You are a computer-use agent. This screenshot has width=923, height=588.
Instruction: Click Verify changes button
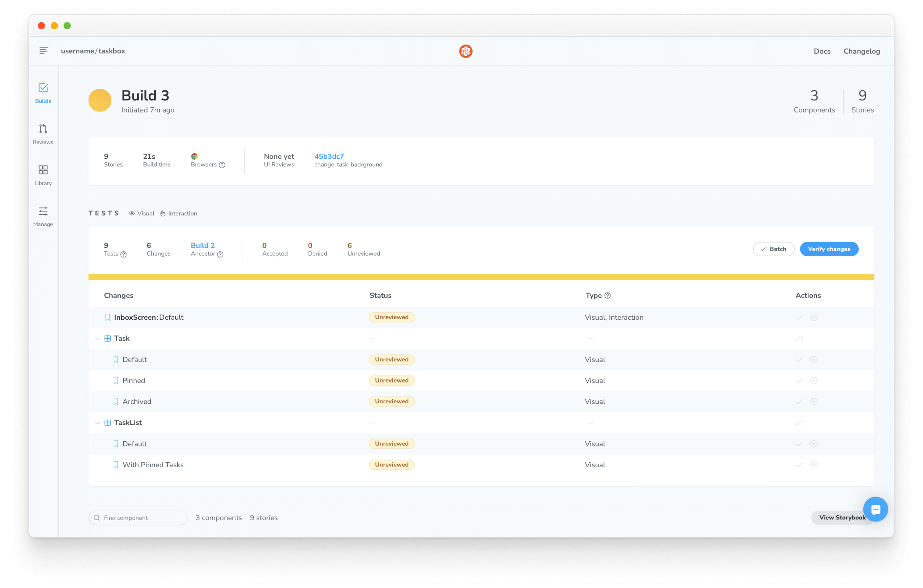point(829,249)
